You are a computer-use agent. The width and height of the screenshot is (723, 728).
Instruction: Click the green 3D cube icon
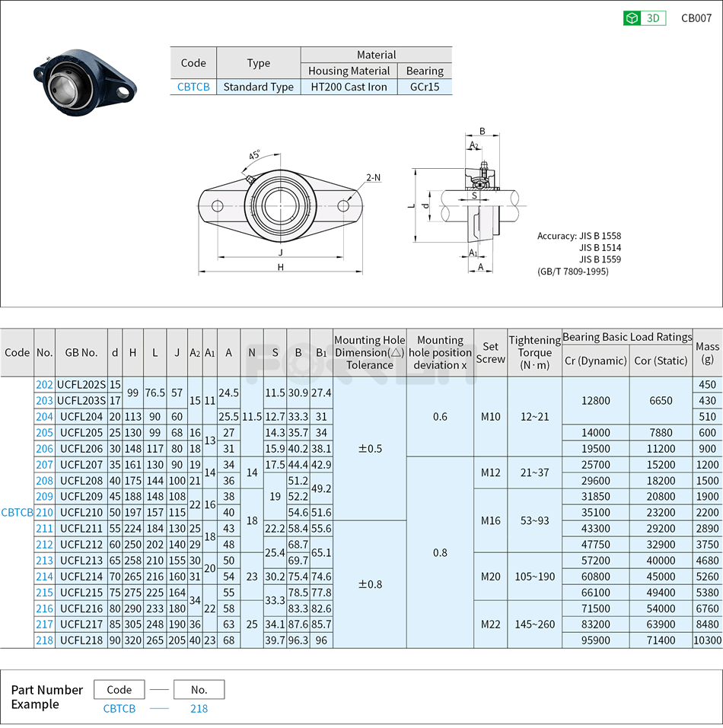coord(632,18)
